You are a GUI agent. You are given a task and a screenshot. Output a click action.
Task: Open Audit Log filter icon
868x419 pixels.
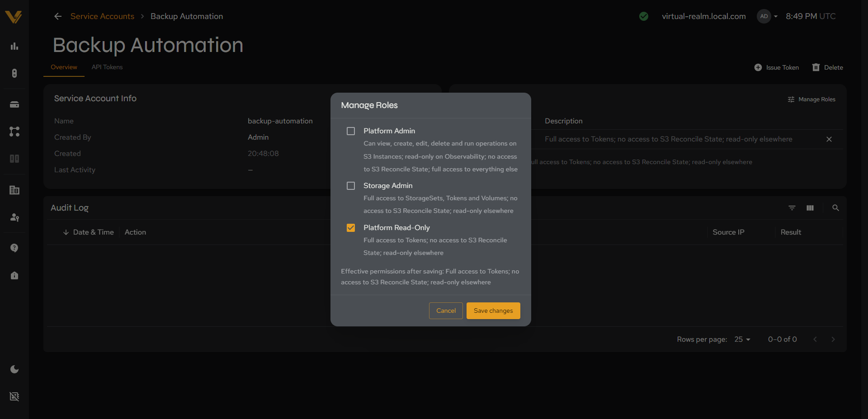pos(792,208)
